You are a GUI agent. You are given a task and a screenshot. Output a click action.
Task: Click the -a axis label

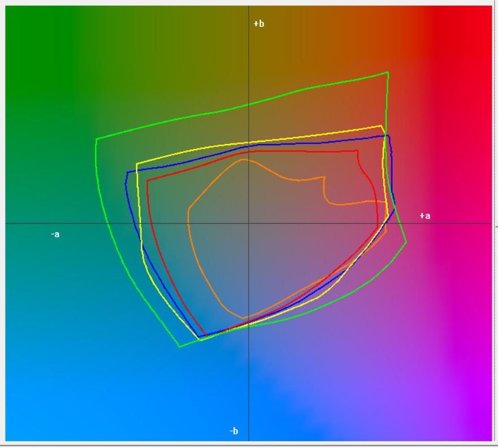pyautogui.click(x=55, y=234)
